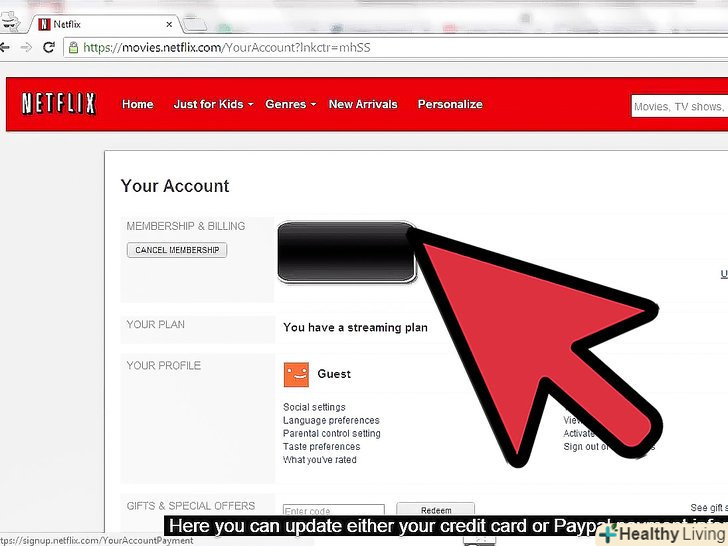Close the Netflix browser tab
This screenshot has height=546, width=728.
pos(169,24)
